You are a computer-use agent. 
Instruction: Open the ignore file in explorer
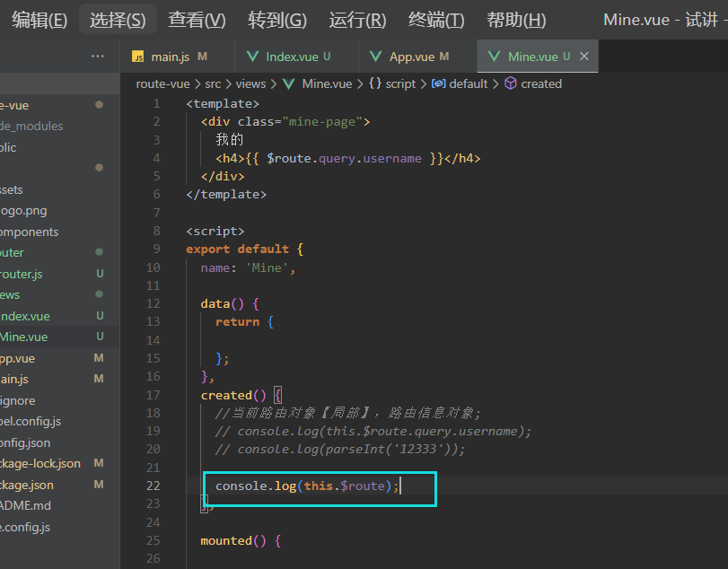(59, 400)
